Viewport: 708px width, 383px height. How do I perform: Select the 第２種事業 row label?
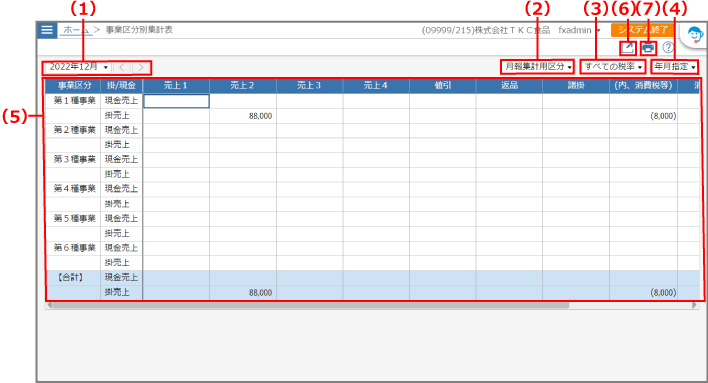[x=74, y=130]
